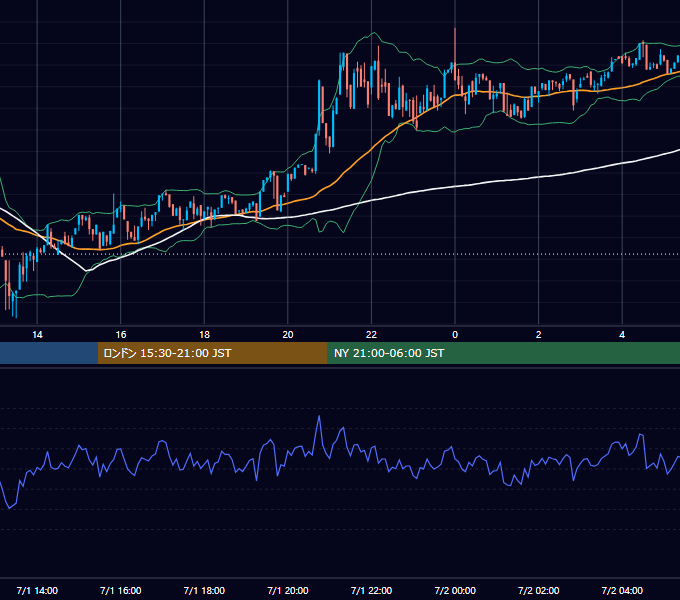Click the 22 hour axis label
The height and width of the screenshot is (600, 680).
click(x=371, y=335)
